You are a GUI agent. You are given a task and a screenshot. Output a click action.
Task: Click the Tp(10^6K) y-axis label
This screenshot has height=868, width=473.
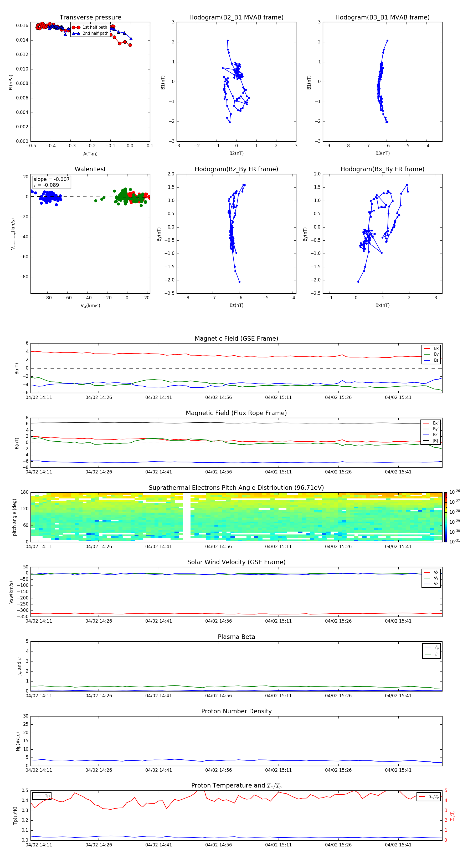(x=15, y=815)
